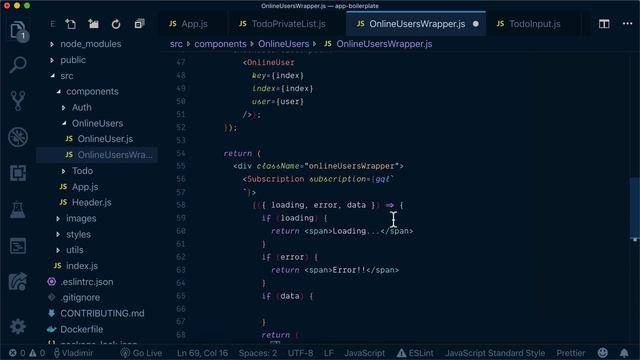Click the src breadcrumb segment
Viewport: 640px width, 360px height.
click(x=176, y=44)
